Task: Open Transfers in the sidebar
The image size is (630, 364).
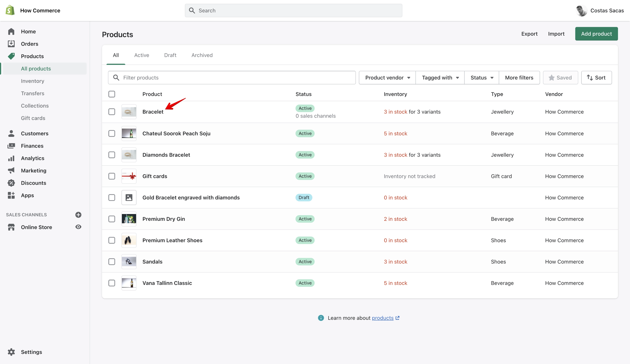Action: coord(33,93)
